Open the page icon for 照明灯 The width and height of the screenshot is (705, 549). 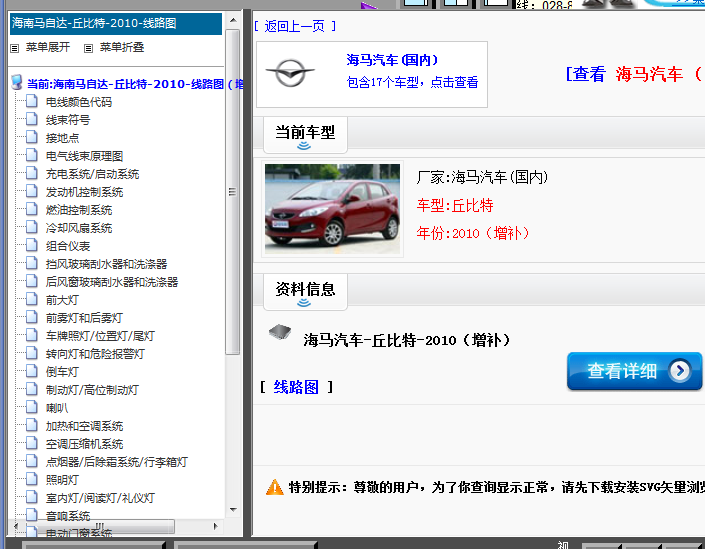pos(31,479)
